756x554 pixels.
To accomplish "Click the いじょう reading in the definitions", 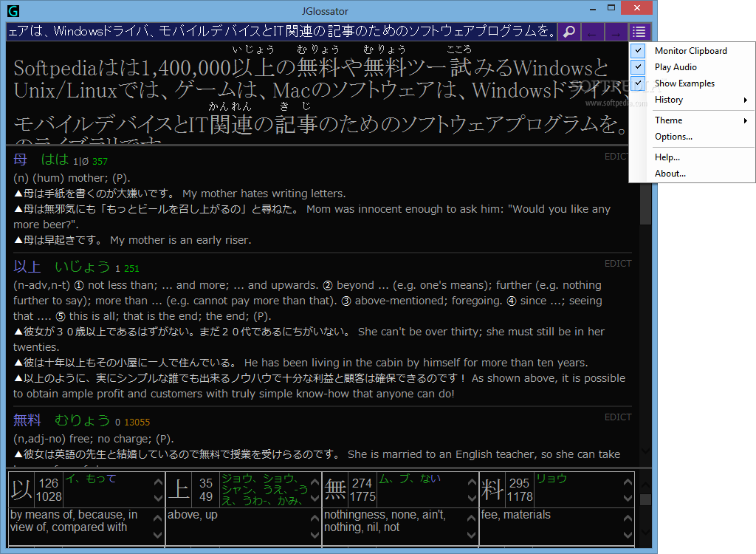I will (83, 267).
